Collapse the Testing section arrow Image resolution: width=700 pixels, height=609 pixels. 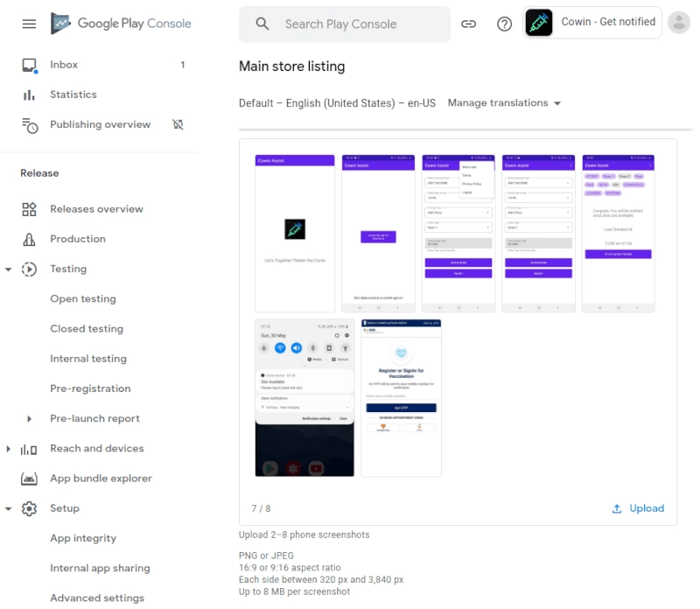click(9, 269)
